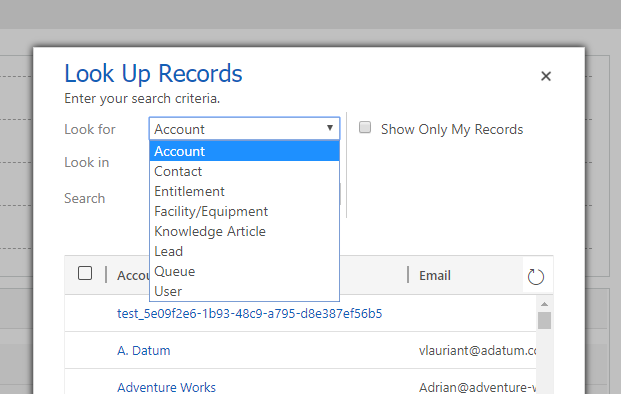Choose User from the dropdown list
621x394 pixels.
click(x=244, y=291)
